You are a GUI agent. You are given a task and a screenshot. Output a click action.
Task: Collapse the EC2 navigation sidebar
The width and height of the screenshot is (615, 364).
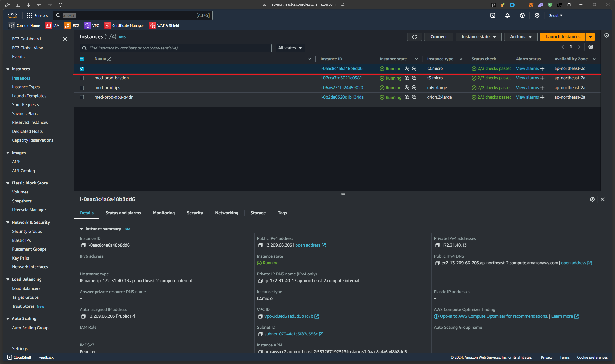tap(65, 39)
